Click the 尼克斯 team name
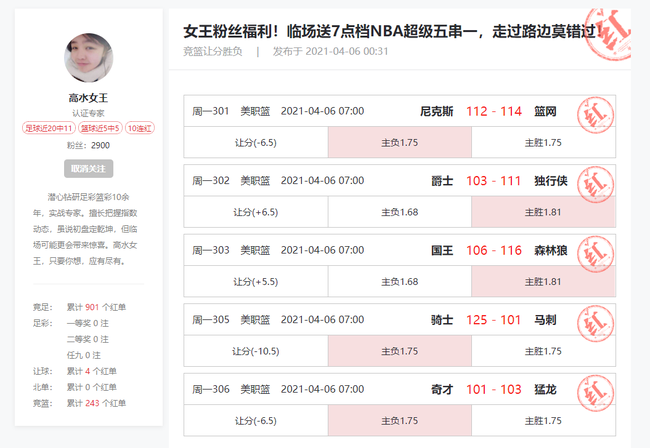This screenshot has height=448, width=650. 437,111
